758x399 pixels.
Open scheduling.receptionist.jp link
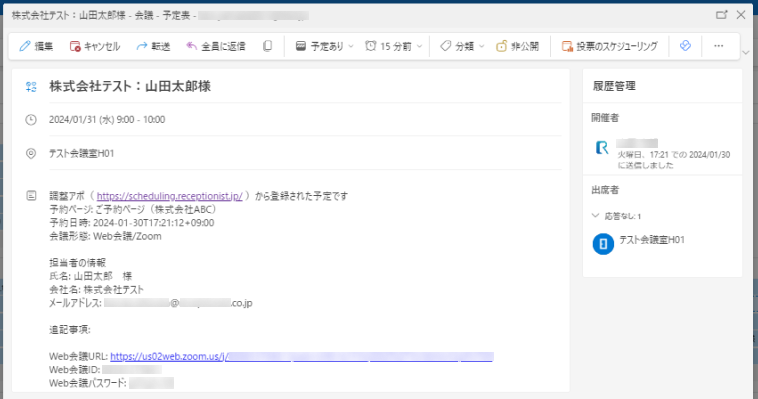pos(170,196)
